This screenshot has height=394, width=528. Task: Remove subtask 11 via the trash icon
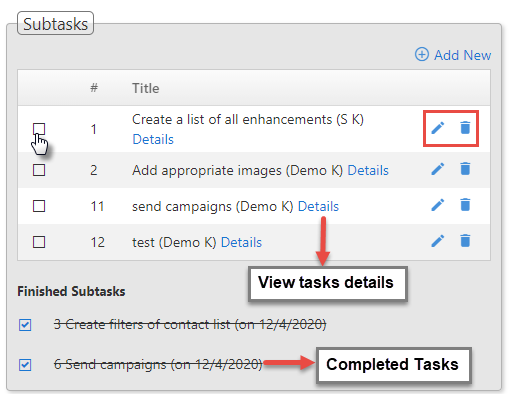(x=465, y=205)
